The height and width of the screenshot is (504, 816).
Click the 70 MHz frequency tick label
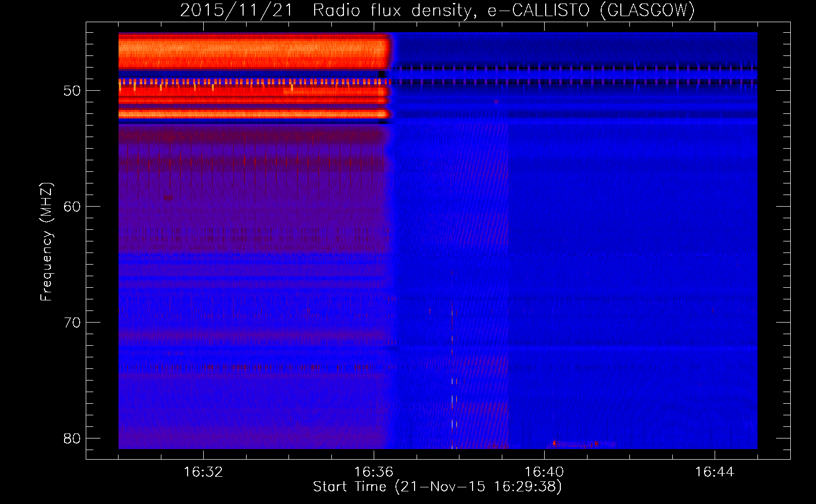pyautogui.click(x=72, y=323)
